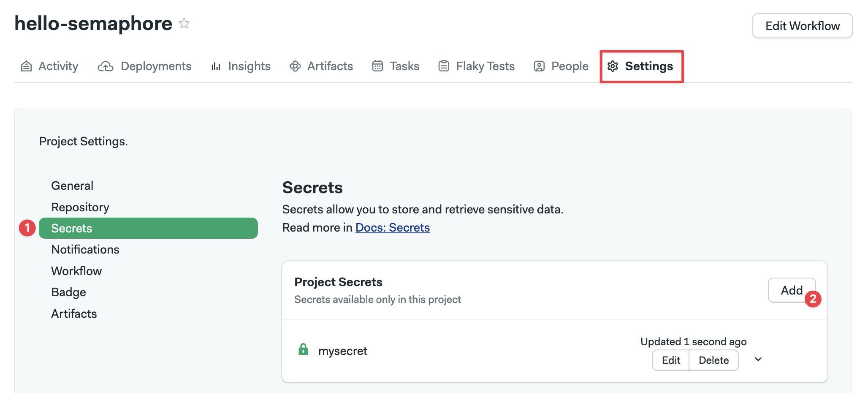The width and height of the screenshot is (868, 393).
Task: Expand the mysecret details chevron
Action: pos(758,359)
